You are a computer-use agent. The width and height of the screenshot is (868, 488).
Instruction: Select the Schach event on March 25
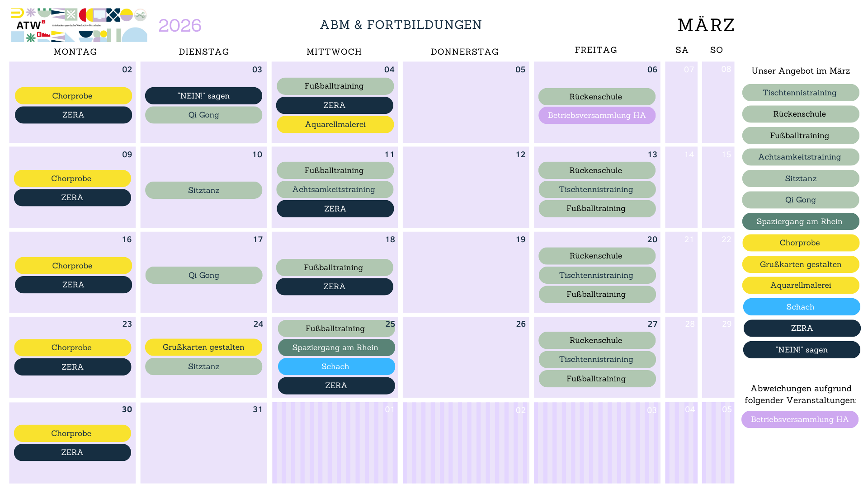(336, 366)
